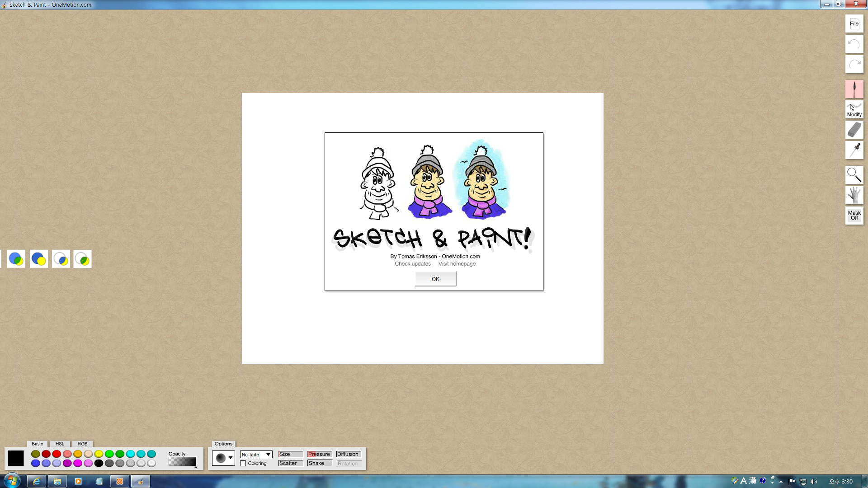The height and width of the screenshot is (488, 868).
Task: Switch to the RGB color tab
Action: pyautogui.click(x=82, y=444)
